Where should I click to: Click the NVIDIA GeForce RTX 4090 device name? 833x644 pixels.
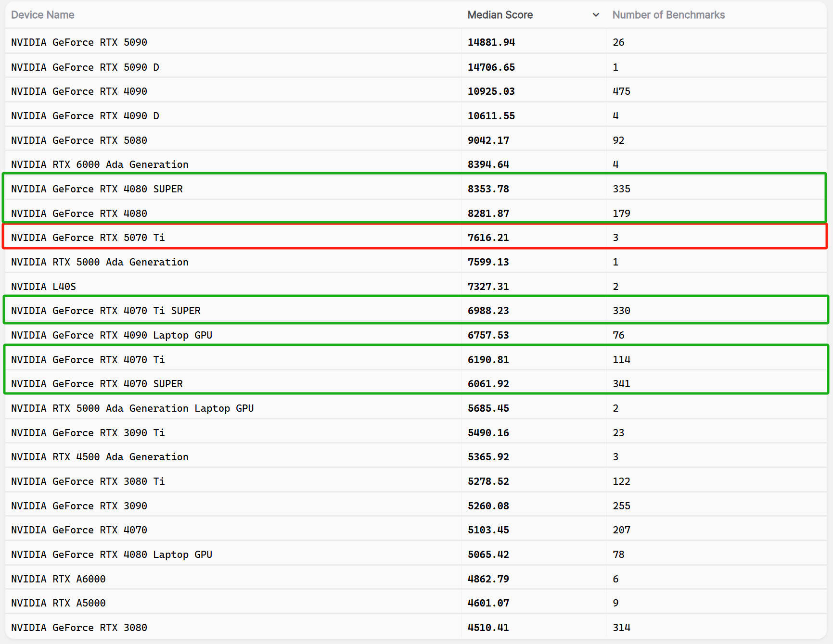point(79,91)
